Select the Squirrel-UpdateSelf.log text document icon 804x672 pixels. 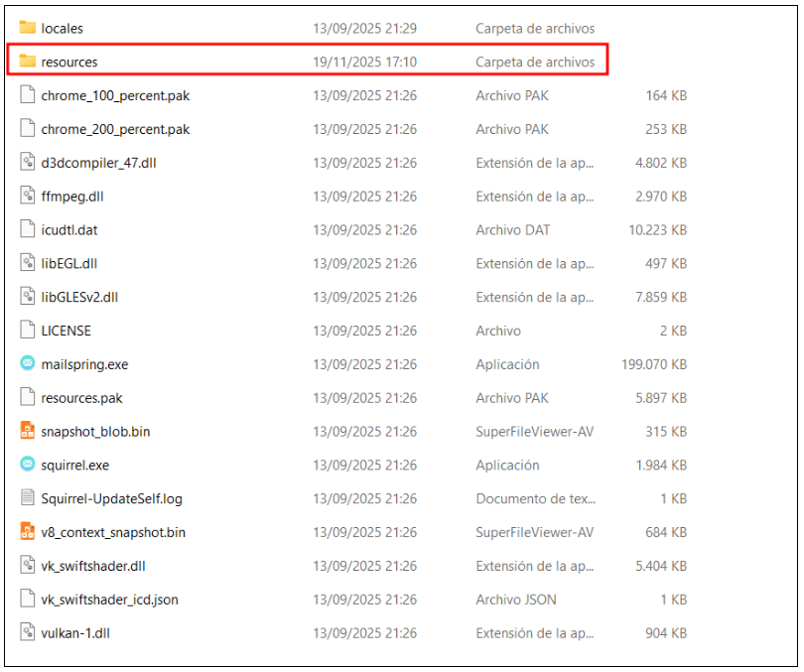click(28, 498)
